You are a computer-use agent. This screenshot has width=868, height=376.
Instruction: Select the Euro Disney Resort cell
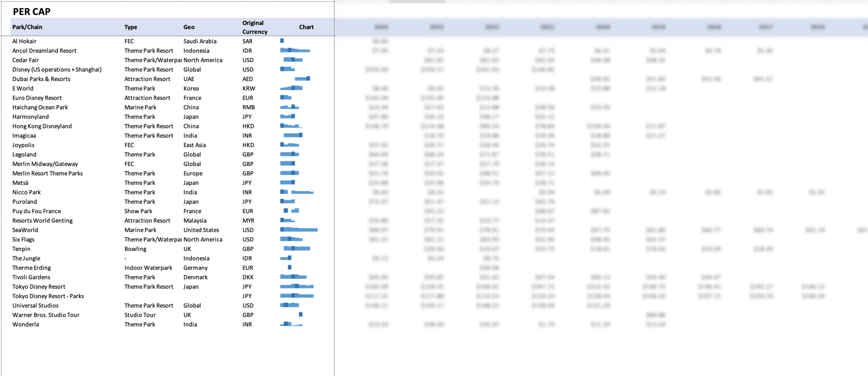37,98
